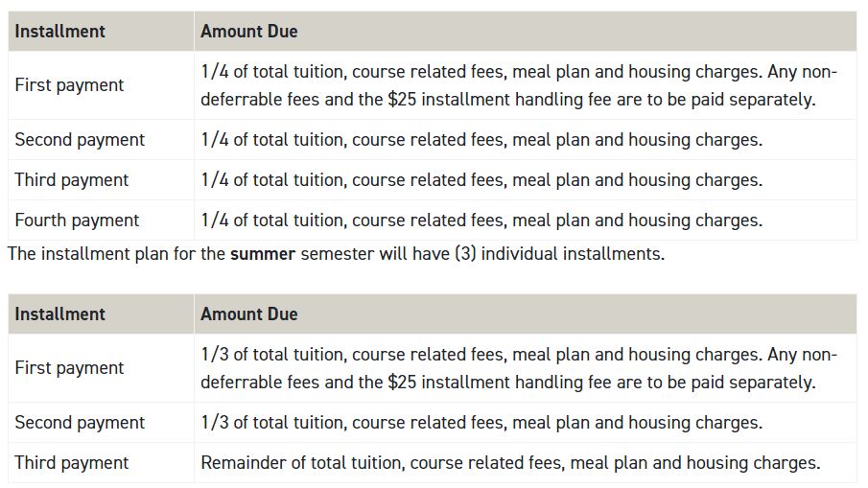Click the Installment header of the summer table
The height and width of the screenshot is (488, 868).
pos(59,314)
